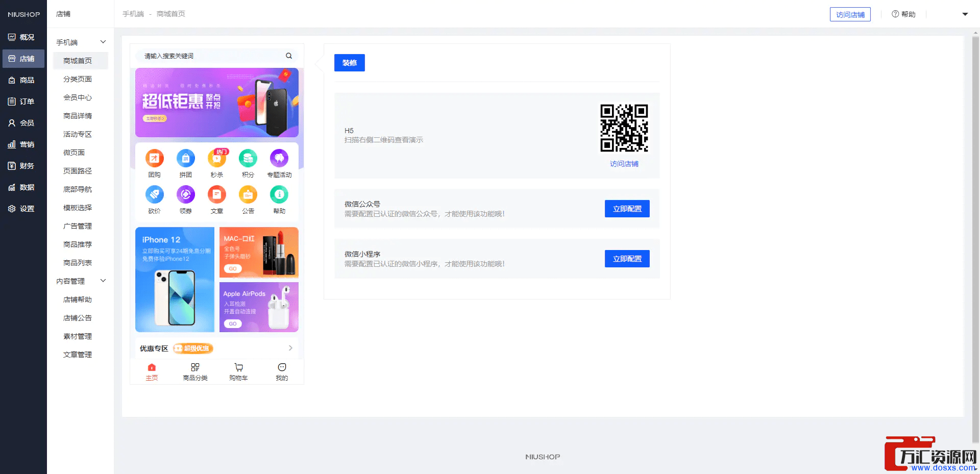Click the iPhone 12 promo thumbnail
The image size is (980, 474).
(x=175, y=279)
